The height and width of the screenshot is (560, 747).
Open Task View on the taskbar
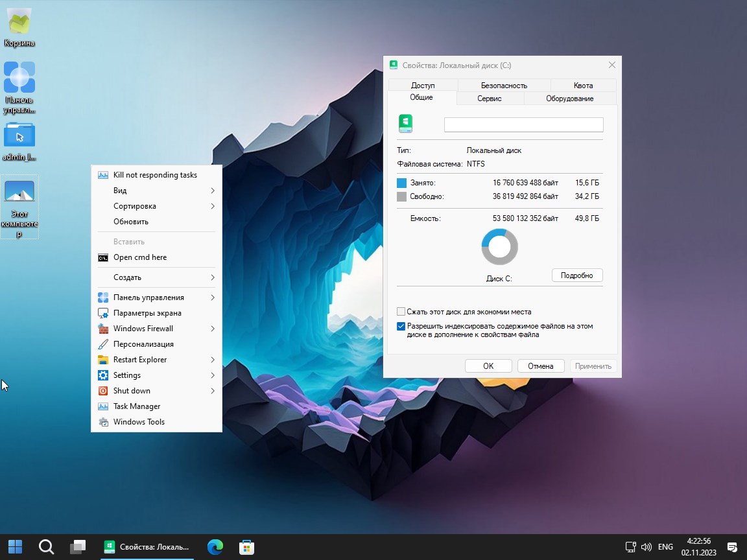pyautogui.click(x=78, y=546)
